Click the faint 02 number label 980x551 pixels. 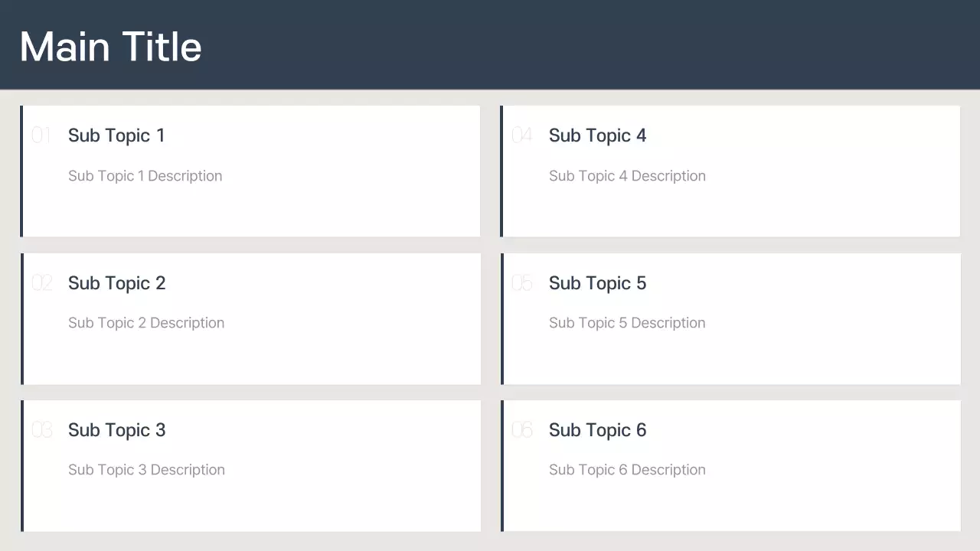tap(41, 283)
